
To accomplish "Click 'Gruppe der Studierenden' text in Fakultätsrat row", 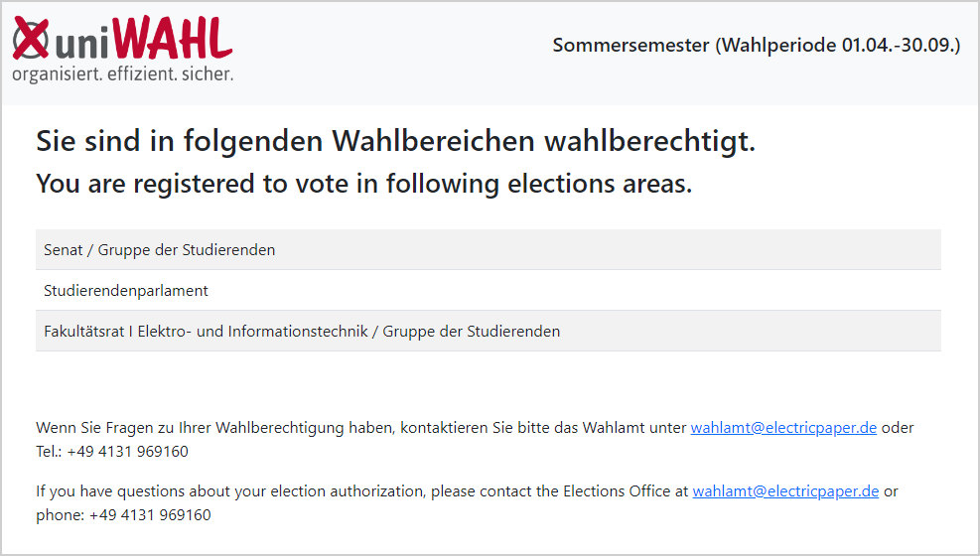I will (472, 332).
